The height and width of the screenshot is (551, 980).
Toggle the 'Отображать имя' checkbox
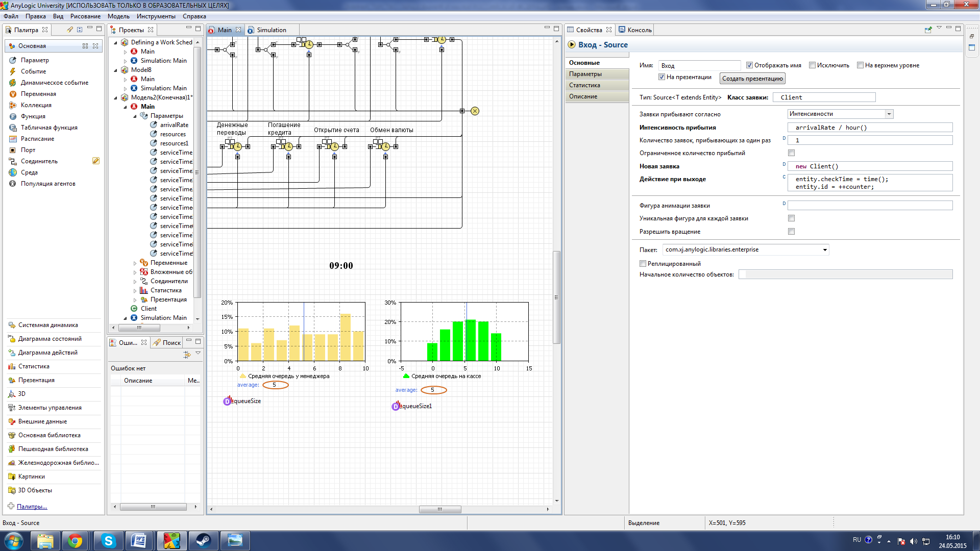(749, 65)
